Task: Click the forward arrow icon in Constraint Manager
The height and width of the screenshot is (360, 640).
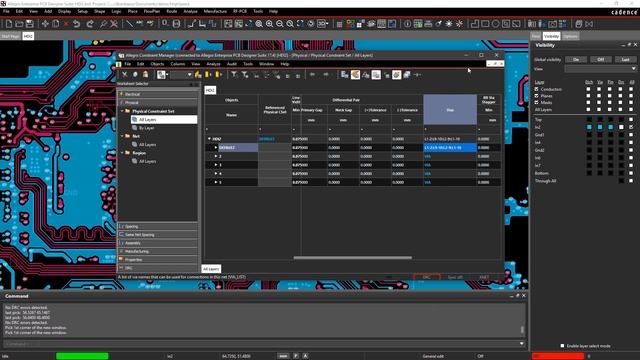Action: (326, 75)
